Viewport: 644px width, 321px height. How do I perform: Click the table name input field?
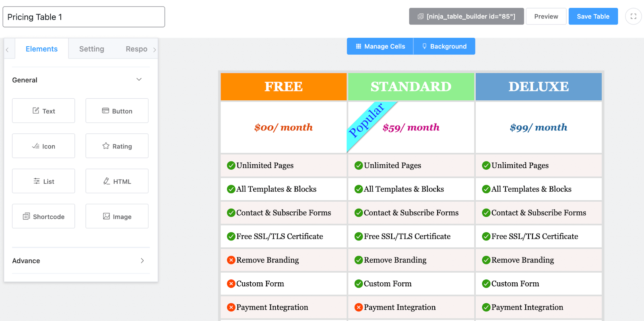[84, 17]
